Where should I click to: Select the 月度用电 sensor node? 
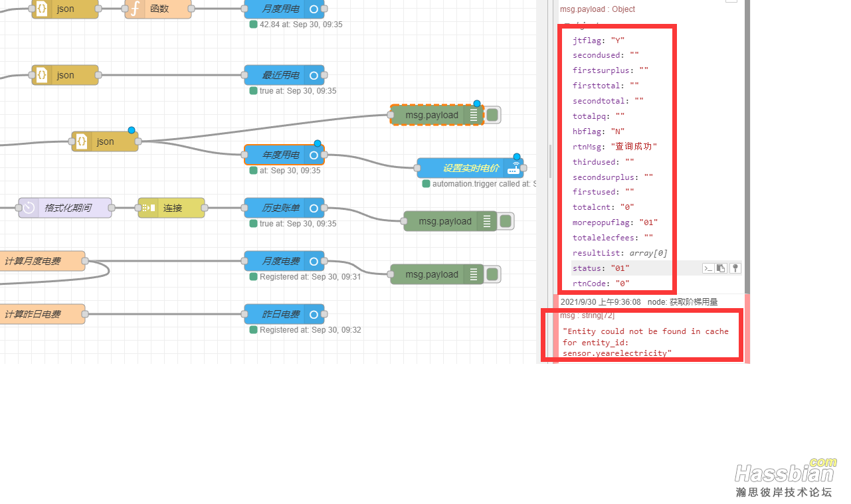pos(284,9)
